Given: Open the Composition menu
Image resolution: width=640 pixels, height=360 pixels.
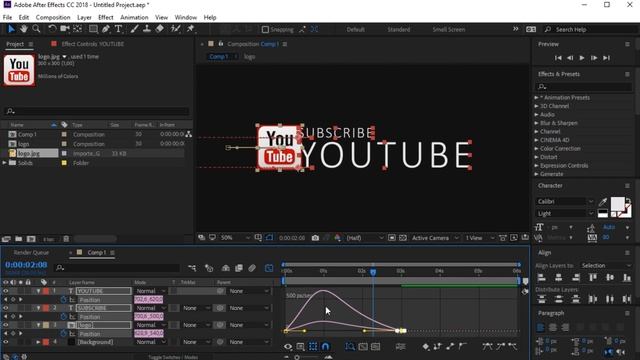Looking at the screenshot, I should [53, 18].
